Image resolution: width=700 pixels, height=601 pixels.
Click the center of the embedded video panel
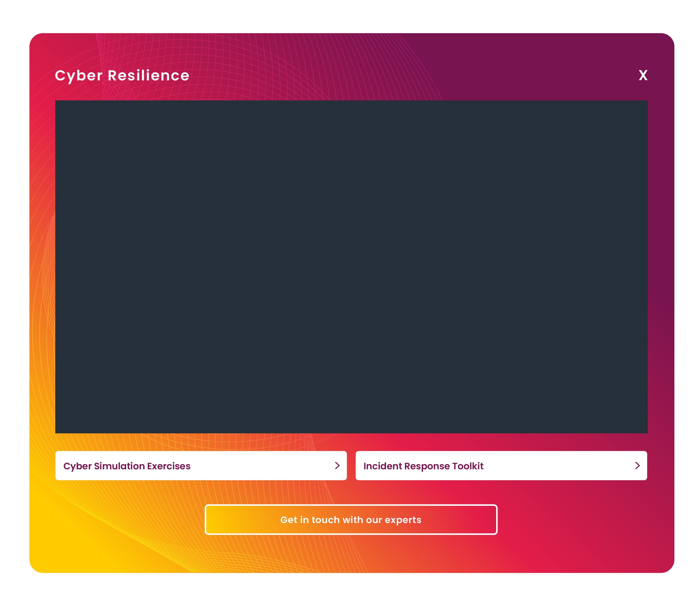click(351, 267)
